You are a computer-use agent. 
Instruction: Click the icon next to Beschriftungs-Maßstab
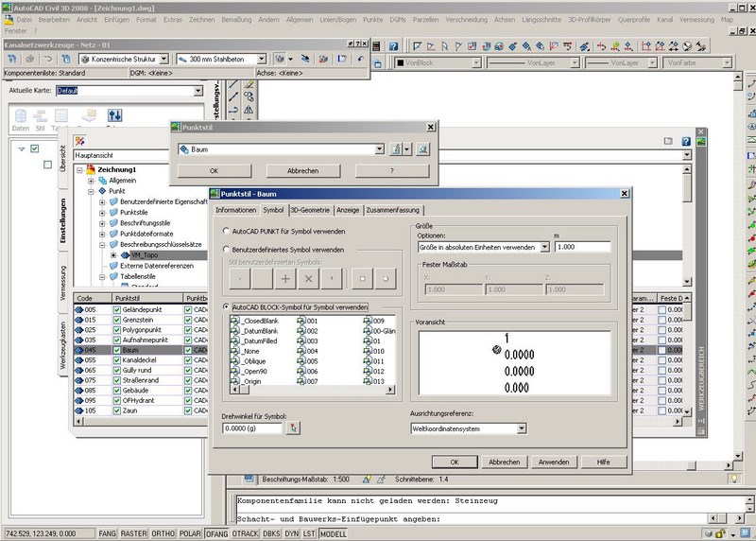tap(249, 479)
